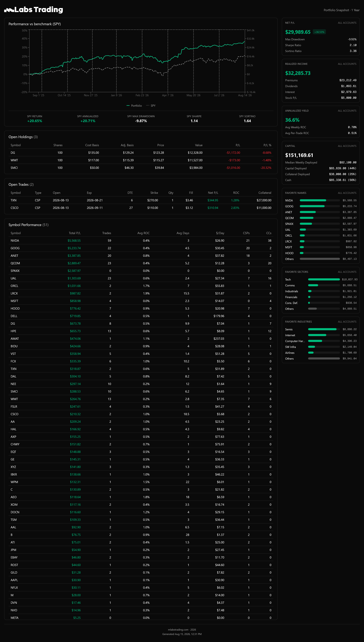Click the Tech bar in Favorite Sectors

coord(324,279)
